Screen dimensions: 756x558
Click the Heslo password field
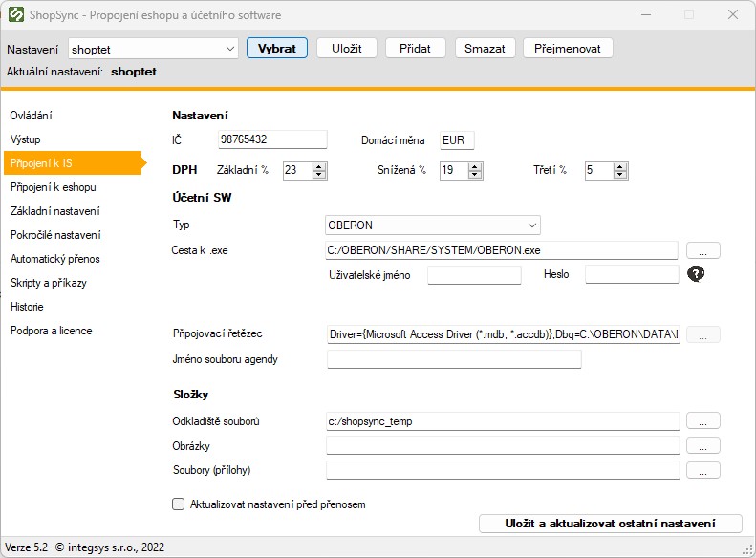632,273
